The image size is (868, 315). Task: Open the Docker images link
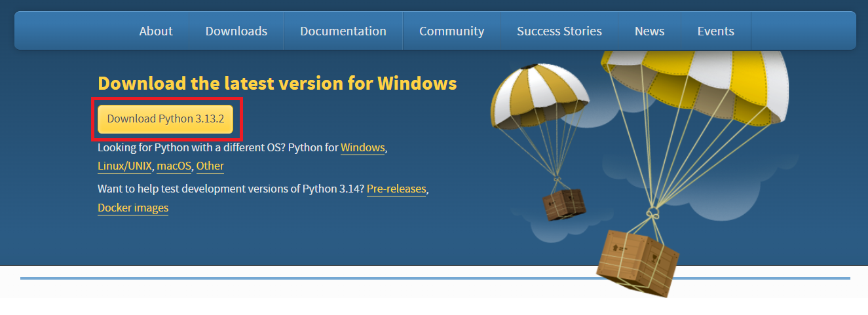[x=133, y=208]
